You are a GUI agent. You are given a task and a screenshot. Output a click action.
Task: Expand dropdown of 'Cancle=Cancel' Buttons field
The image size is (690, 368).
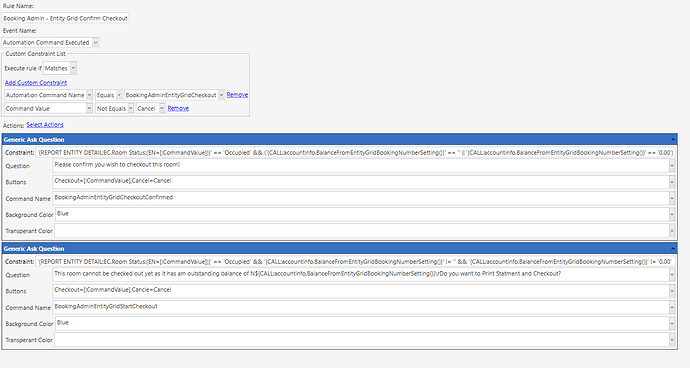672,291
